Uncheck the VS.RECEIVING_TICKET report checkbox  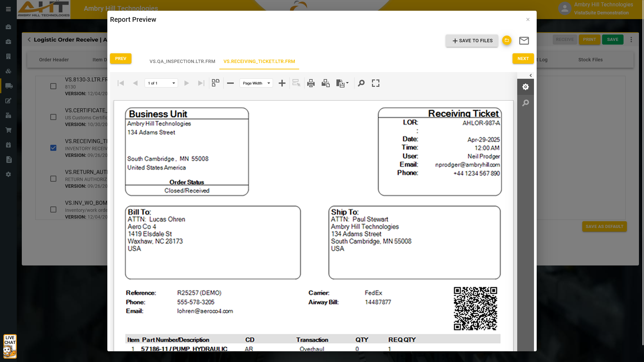[53, 148]
